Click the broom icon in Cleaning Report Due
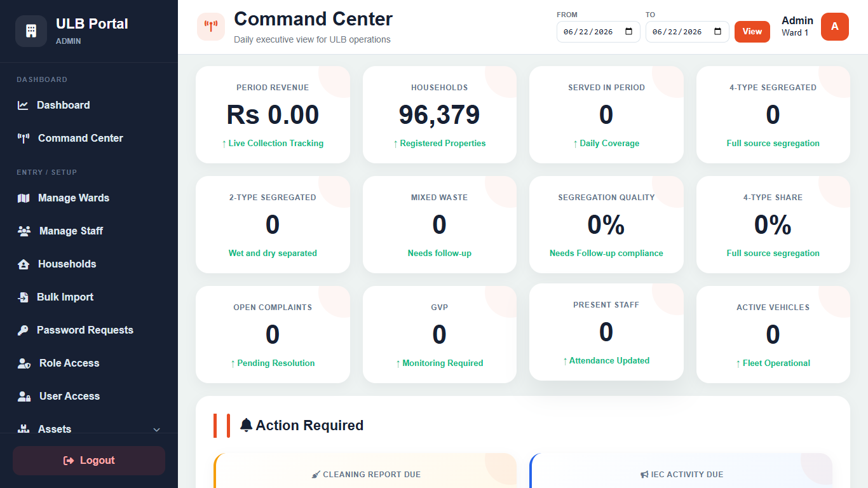This screenshot has width=868, height=488. coord(316,475)
